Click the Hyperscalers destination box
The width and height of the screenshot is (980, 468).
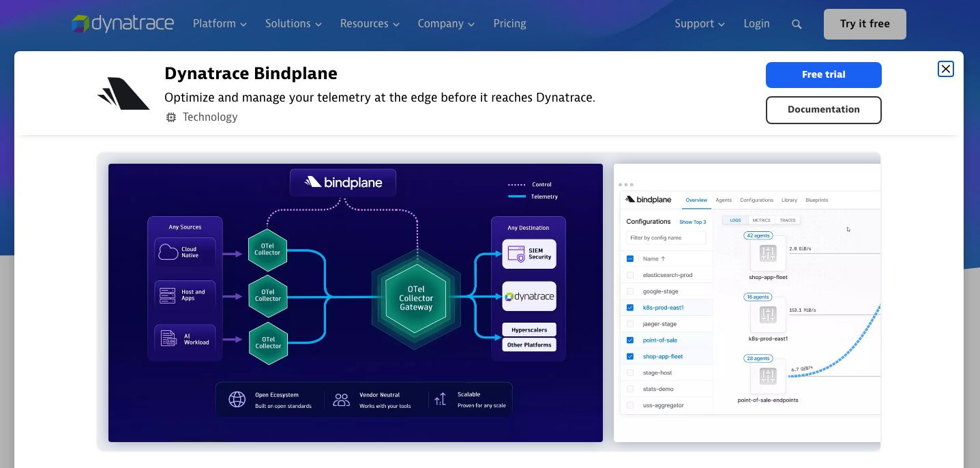tap(529, 330)
